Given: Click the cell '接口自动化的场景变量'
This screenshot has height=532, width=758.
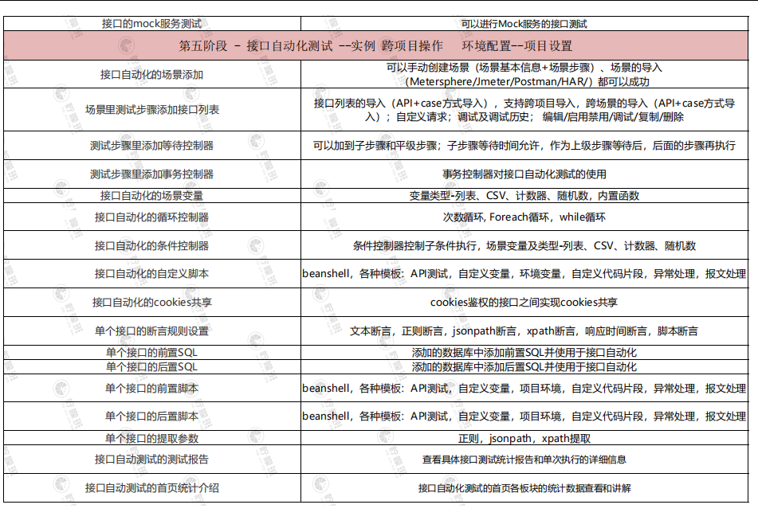Looking at the screenshot, I should click(151, 196).
